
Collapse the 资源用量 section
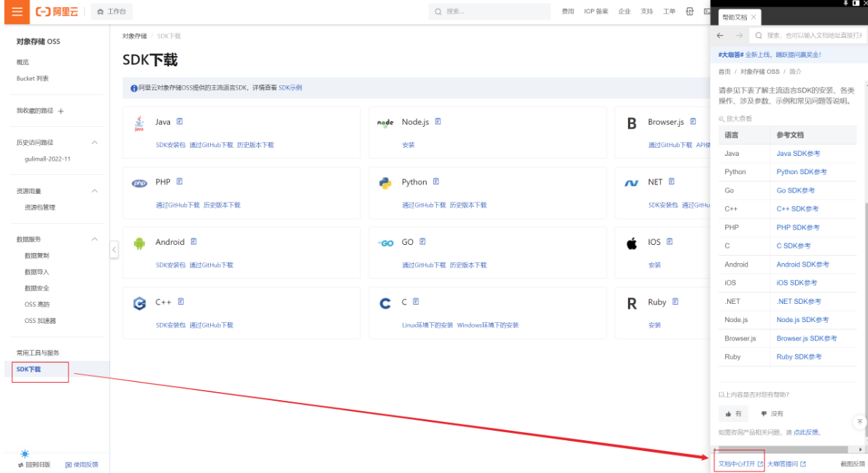tap(95, 191)
